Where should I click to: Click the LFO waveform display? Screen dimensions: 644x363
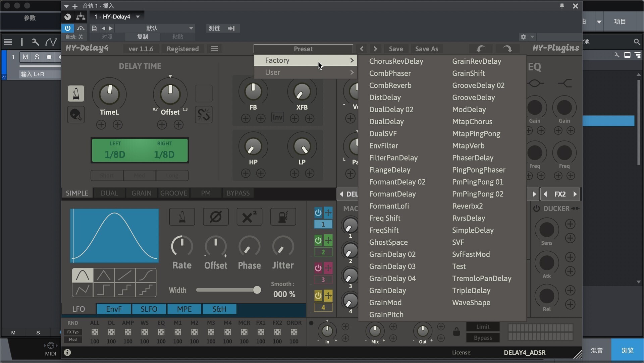click(x=114, y=236)
